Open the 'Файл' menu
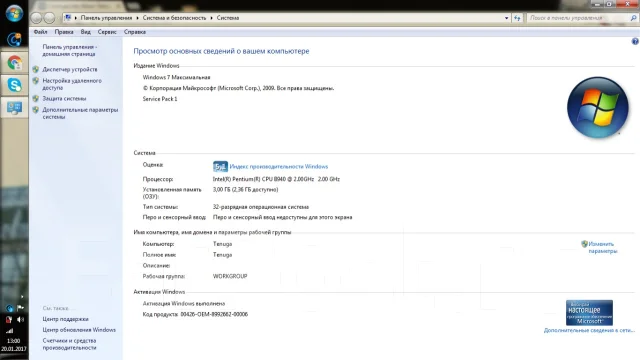The image size is (640, 360). (x=40, y=32)
